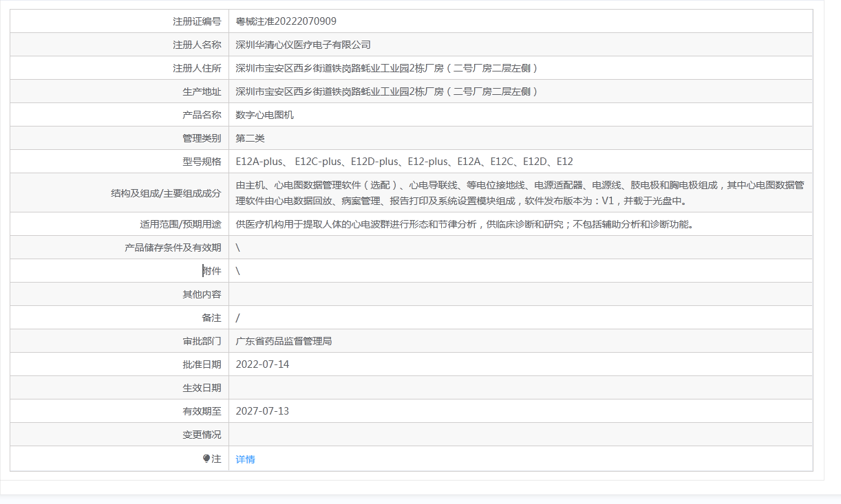Click the 第二类 management category value
Image resolution: width=841 pixels, height=504 pixels.
(250, 138)
